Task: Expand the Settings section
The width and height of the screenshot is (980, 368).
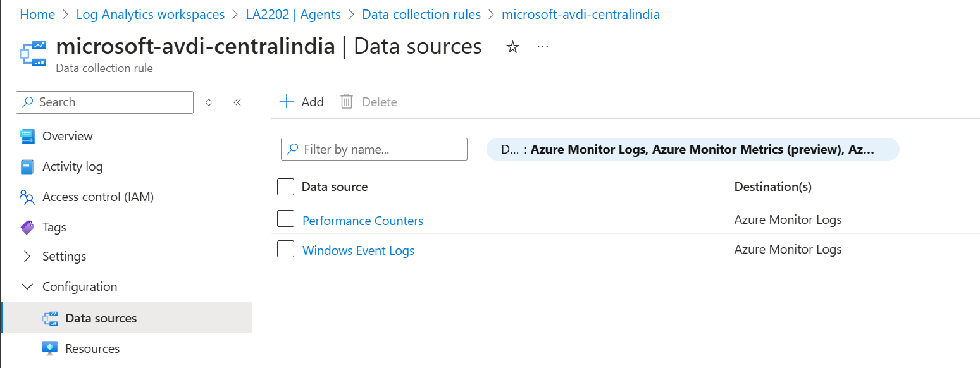Action: 27,256
